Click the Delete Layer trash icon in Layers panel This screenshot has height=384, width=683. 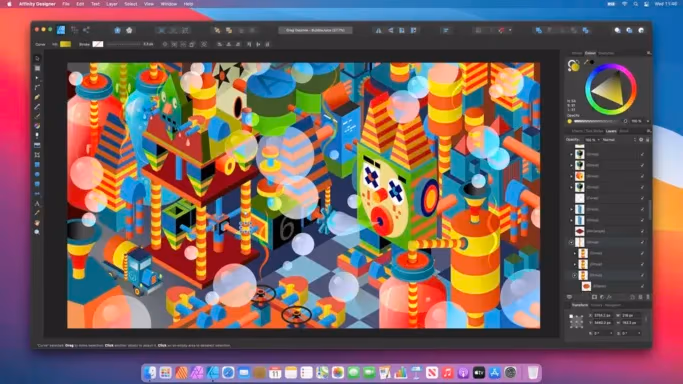648,297
